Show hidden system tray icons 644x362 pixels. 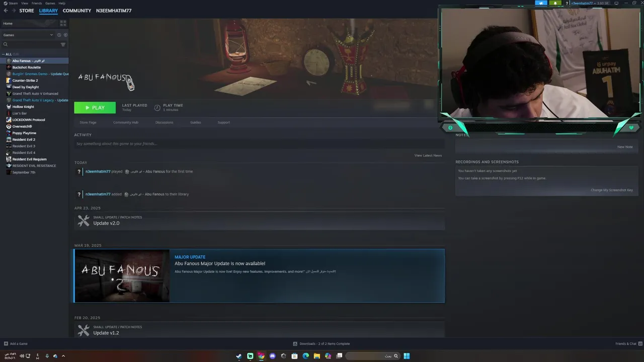click(63, 356)
